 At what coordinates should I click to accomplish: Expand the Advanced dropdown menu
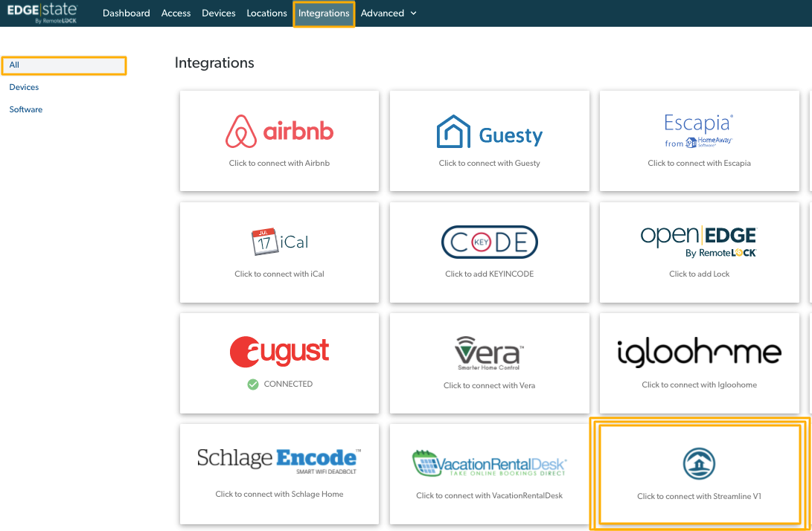pos(389,13)
